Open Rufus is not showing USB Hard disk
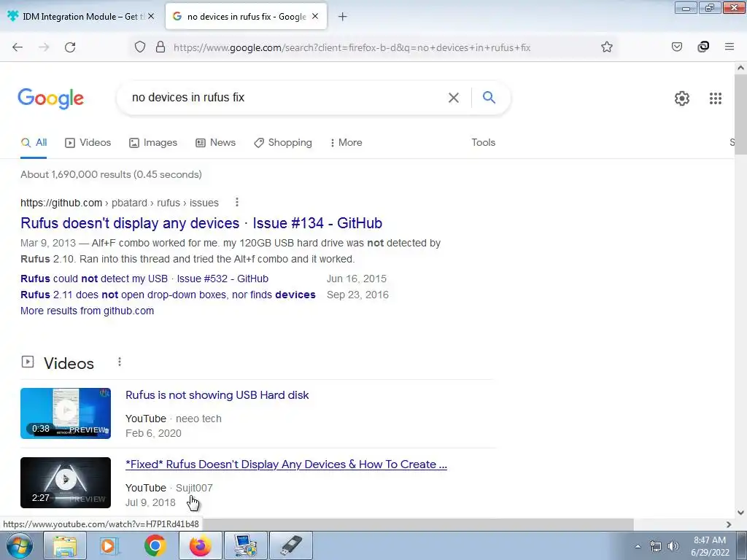This screenshot has height=560, width=747. [217, 395]
